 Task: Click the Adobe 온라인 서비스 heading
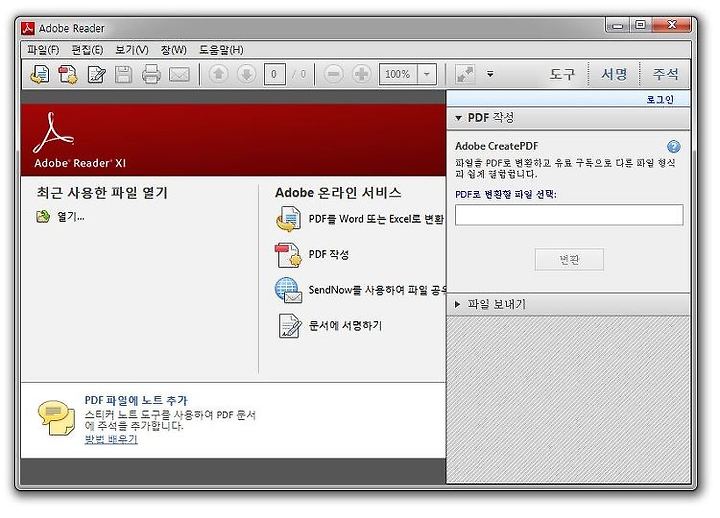[338, 192]
